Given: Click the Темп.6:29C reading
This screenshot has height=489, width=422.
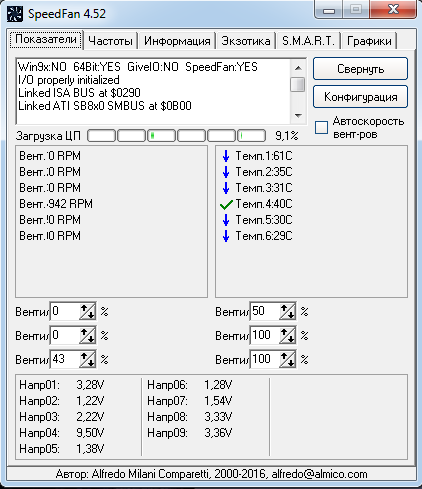Looking at the screenshot, I should click(x=264, y=236).
